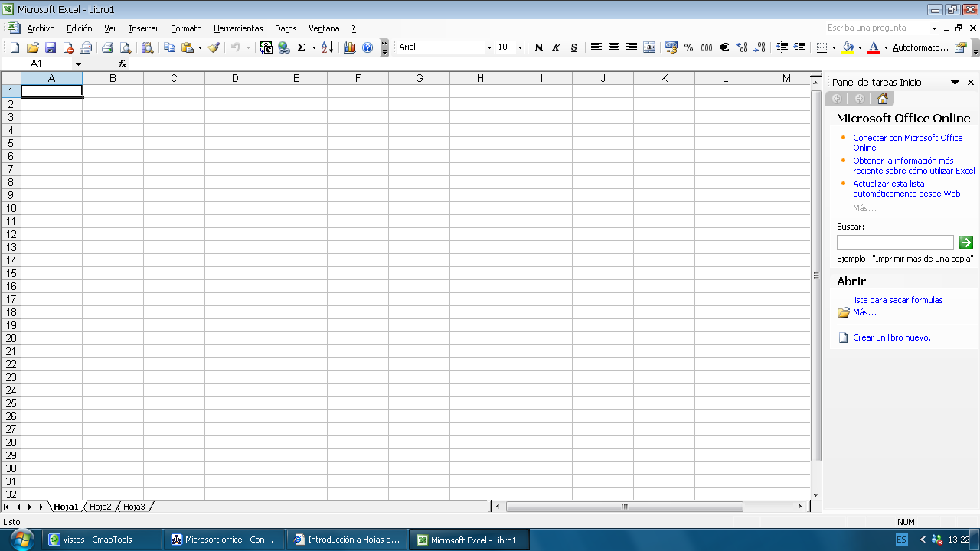Launch the Chart Wizard icon

pos(350,47)
